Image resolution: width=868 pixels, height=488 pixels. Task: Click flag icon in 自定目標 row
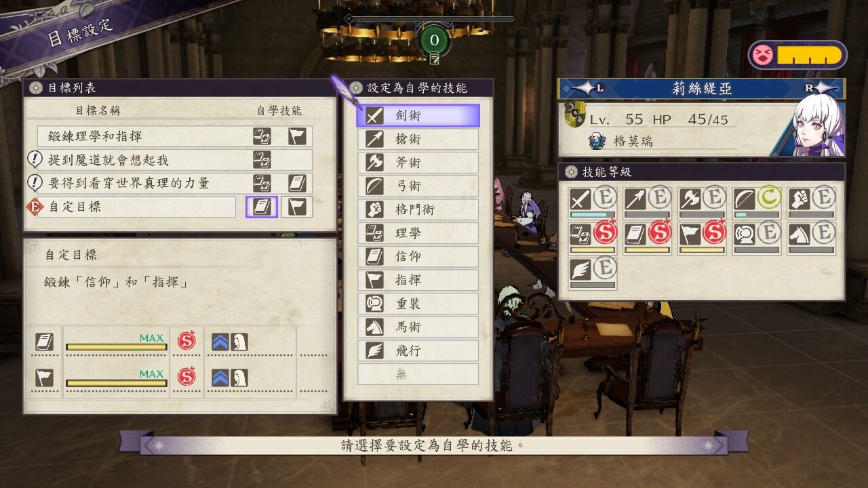297,207
